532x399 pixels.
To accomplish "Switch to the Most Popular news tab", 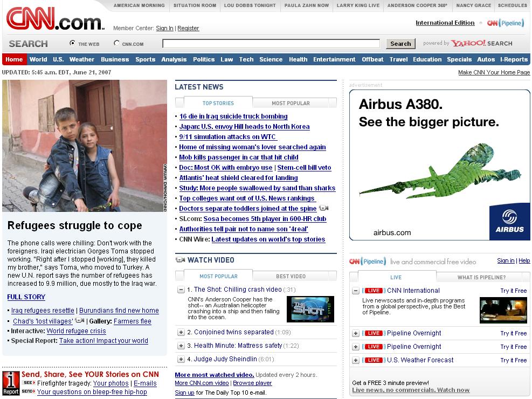I will tap(291, 103).
